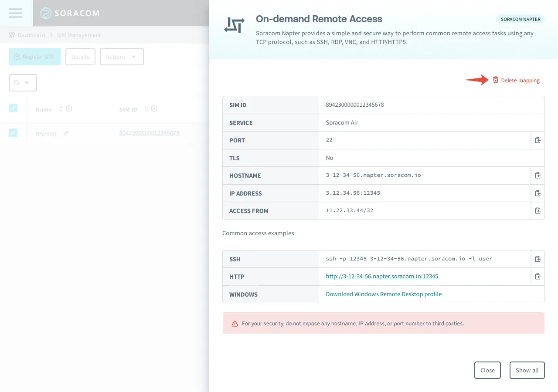Open the HTTP napter link

[382, 276]
